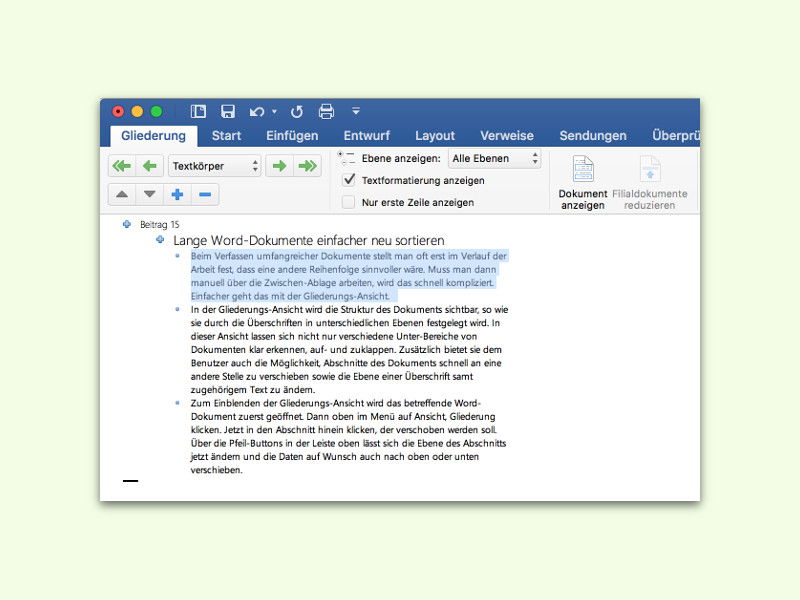Redo the last action
This screenshot has height=600, width=800.
296,111
